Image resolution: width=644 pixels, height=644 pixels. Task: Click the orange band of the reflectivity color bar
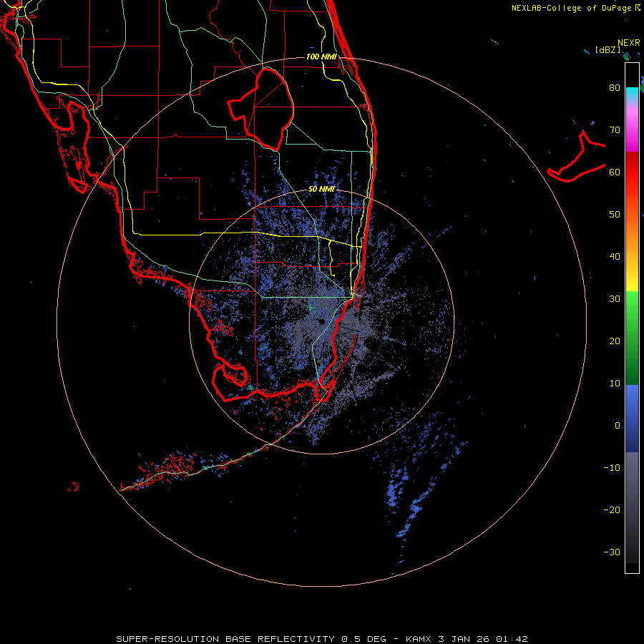pos(632,231)
